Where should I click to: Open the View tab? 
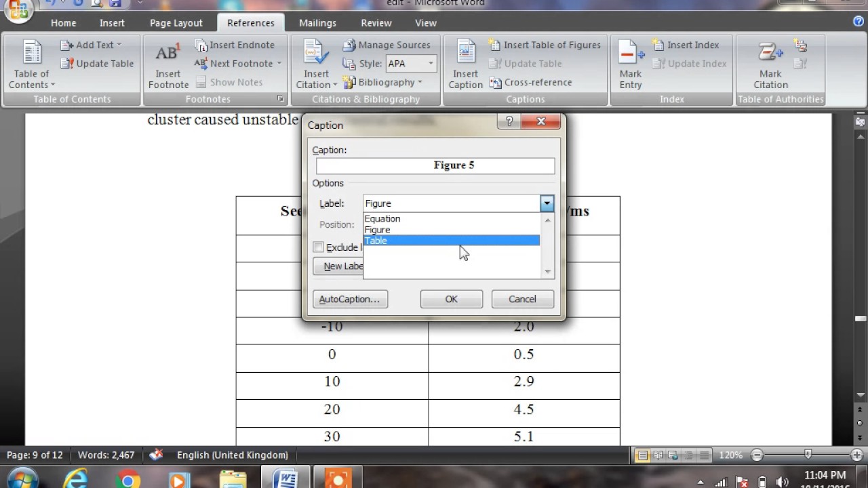click(x=426, y=22)
